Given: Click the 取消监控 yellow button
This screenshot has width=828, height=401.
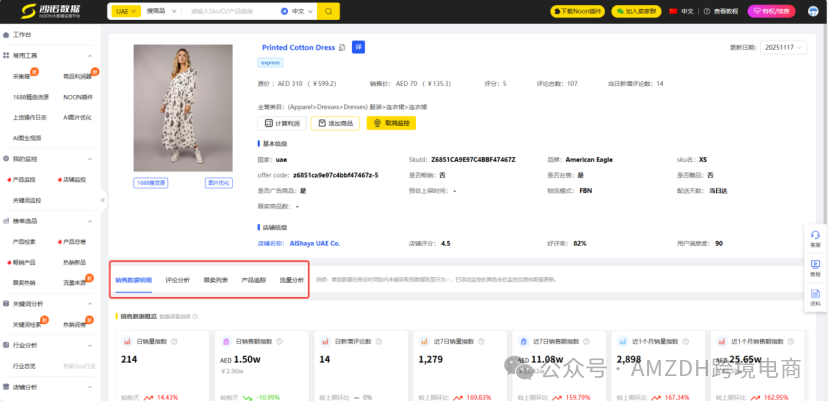Looking at the screenshot, I should coord(391,123).
